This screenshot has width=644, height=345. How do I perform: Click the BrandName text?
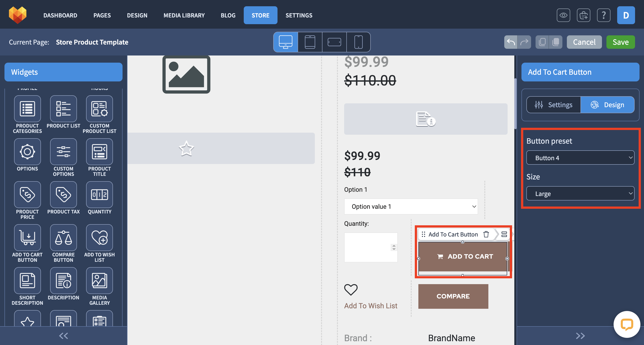tap(451, 338)
